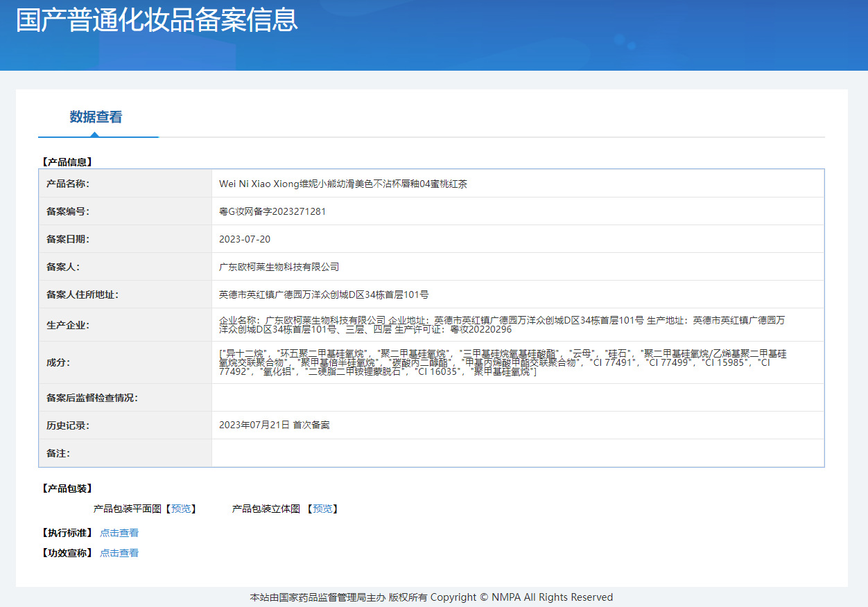Image resolution: width=868 pixels, height=607 pixels.
Task: Click the NMPA copyright footer text
Action: pos(431,597)
